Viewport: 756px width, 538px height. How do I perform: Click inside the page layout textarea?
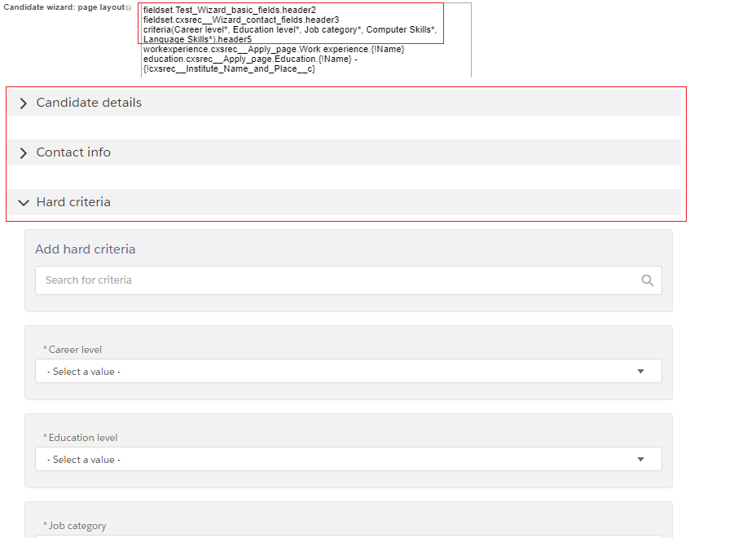(305, 40)
